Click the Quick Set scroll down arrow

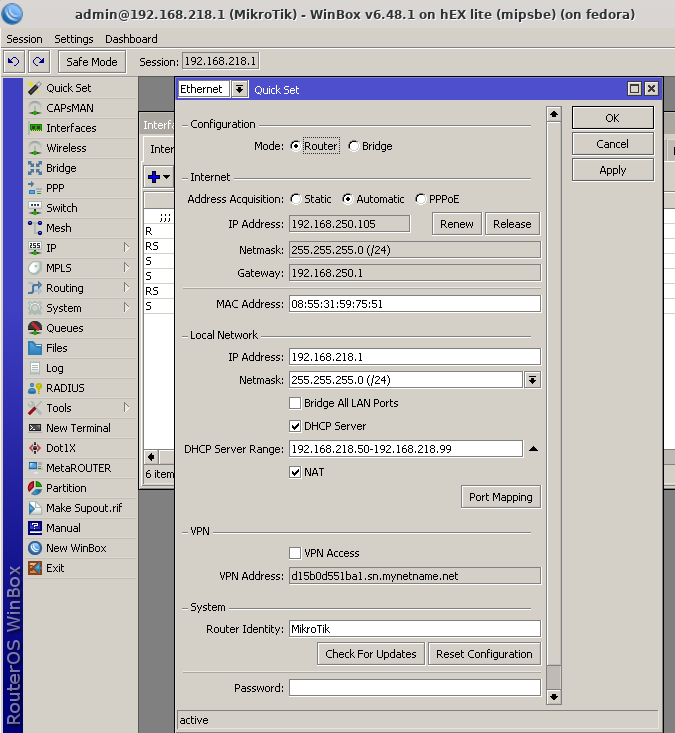[x=554, y=697]
